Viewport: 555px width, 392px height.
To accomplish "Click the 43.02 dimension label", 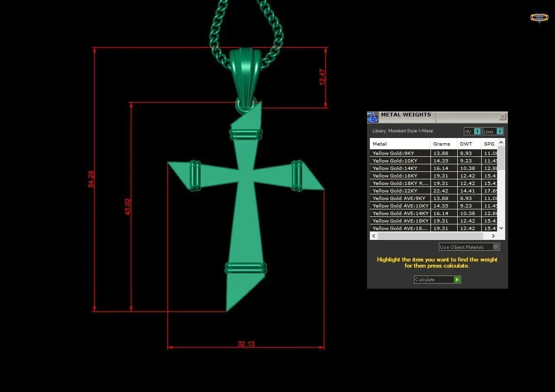I will click(128, 207).
